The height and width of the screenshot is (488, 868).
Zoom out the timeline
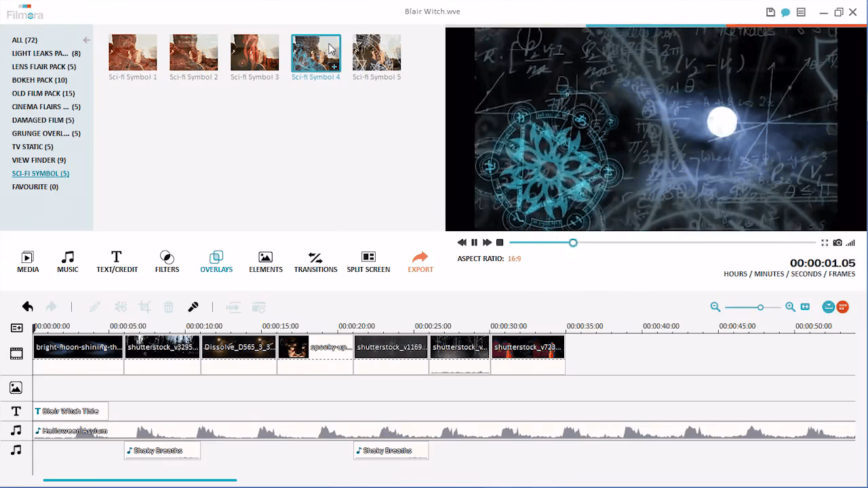(715, 307)
